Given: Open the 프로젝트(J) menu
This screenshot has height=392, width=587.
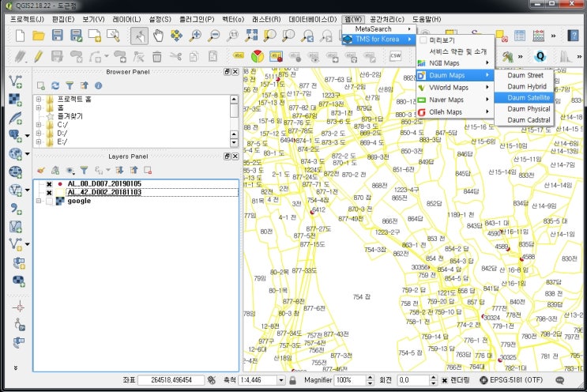Looking at the screenshot, I should [x=28, y=19].
